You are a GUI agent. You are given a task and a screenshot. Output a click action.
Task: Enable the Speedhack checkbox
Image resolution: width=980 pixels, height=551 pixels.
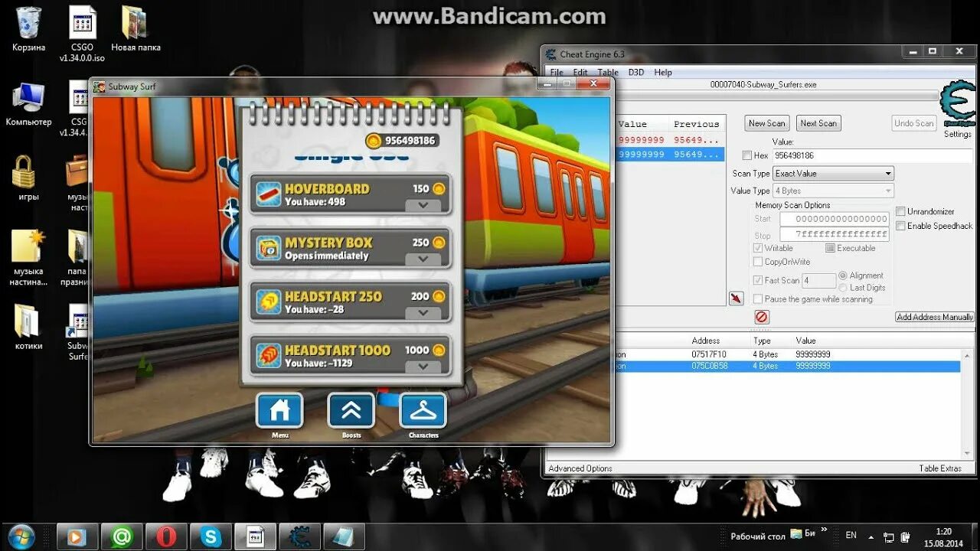(x=901, y=226)
